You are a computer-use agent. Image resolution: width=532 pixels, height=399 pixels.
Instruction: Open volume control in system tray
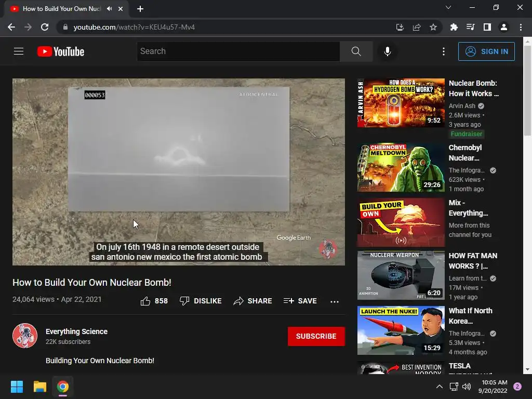coord(467,387)
